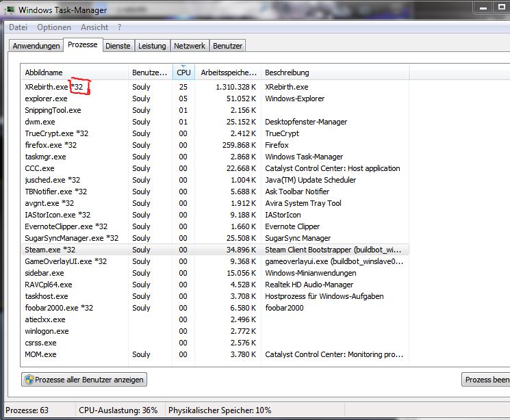Select jusched.exe *32 process

point(215,180)
